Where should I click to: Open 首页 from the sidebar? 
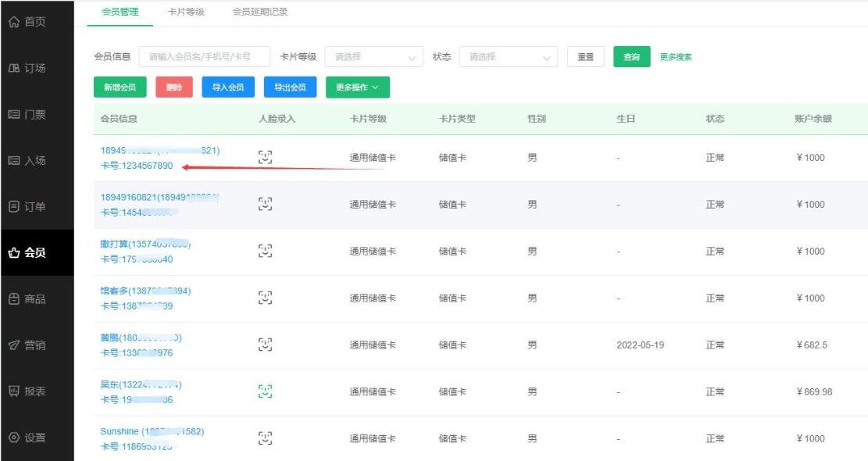tap(27, 22)
